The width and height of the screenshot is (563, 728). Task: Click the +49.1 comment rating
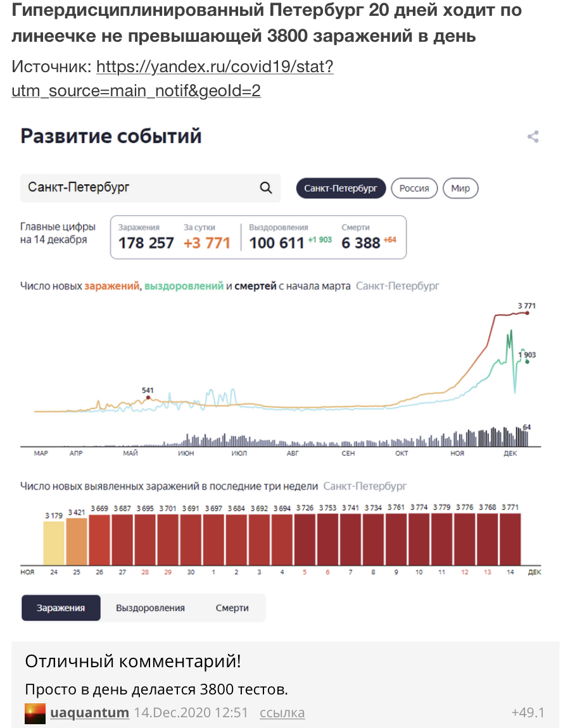[x=528, y=713]
